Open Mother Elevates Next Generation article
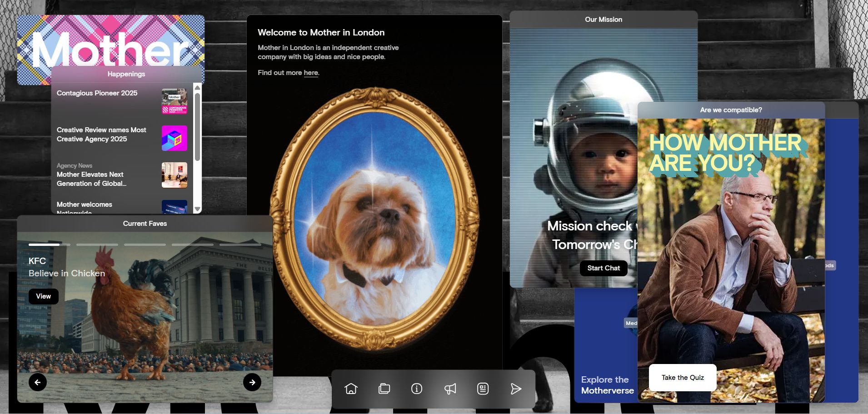868x414 pixels. [x=91, y=179]
